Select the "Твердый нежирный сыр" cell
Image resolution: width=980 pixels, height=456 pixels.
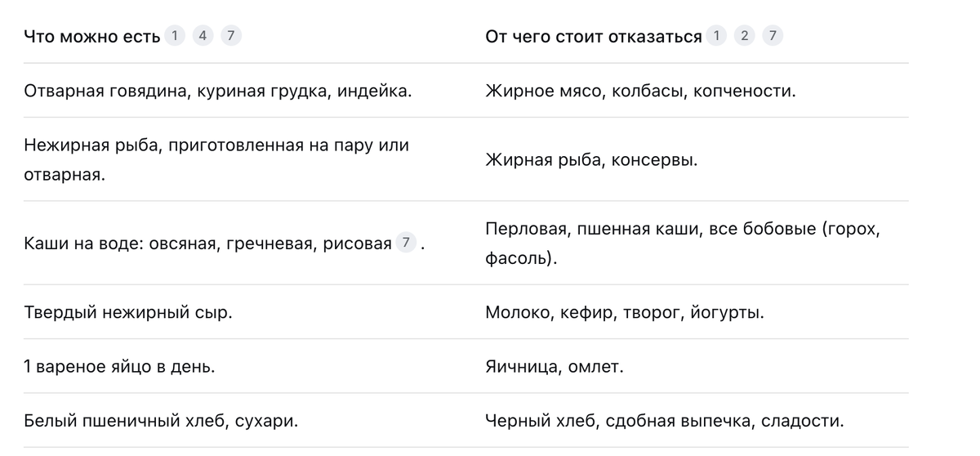(x=128, y=312)
